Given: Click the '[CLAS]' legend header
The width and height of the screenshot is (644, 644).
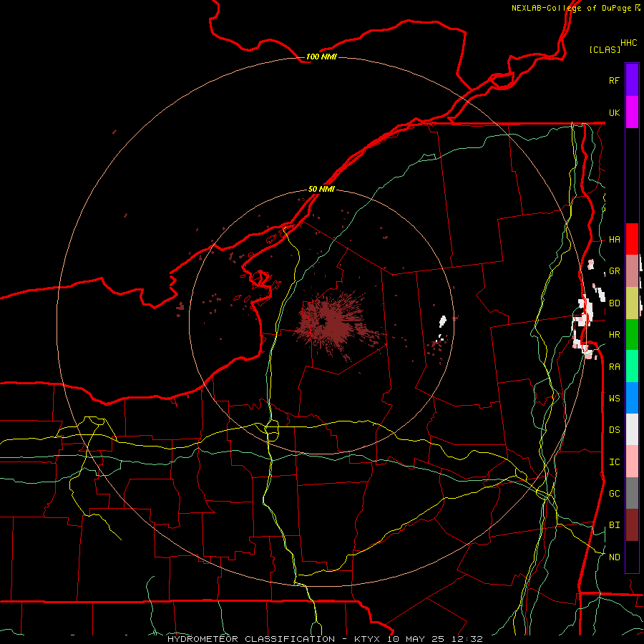Looking at the screenshot, I should coord(605,49).
